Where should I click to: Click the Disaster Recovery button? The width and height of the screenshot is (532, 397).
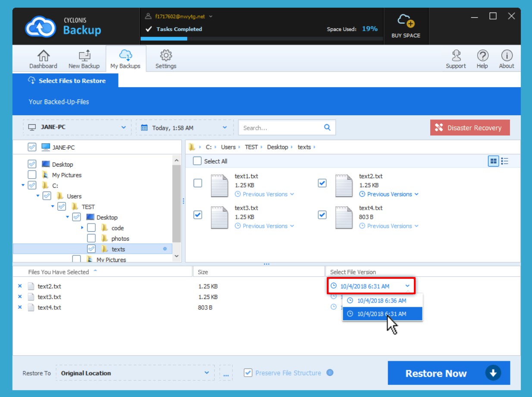469,128
